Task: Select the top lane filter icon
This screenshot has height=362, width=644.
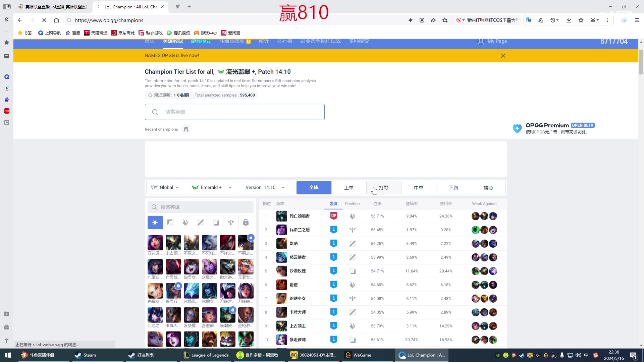Action: click(x=170, y=222)
